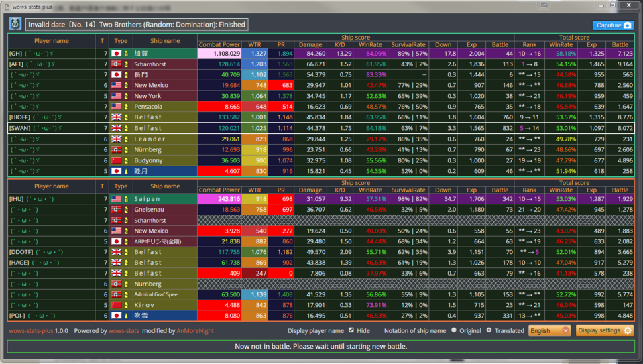Click the Budyonny ship name

click(148, 160)
